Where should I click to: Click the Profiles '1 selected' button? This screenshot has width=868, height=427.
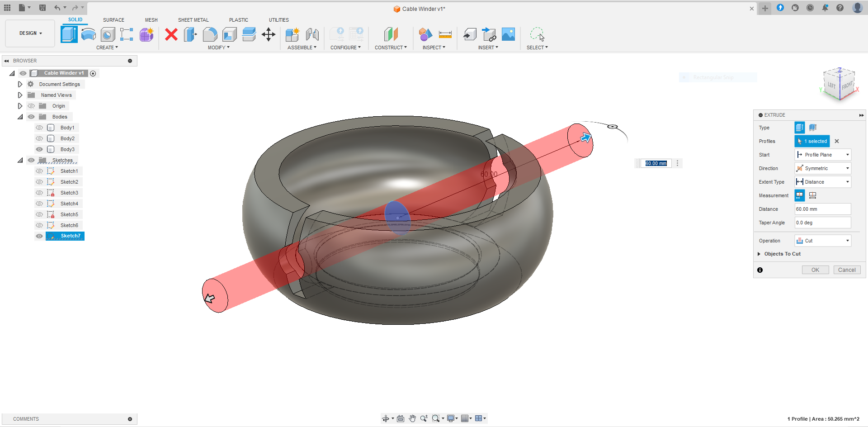812,141
